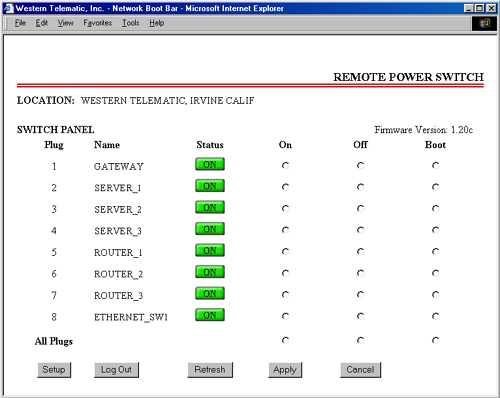This screenshot has height=398, width=500.
Task: Click the SERVER_2 ON status indicator
Action: click(x=210, y=207)
